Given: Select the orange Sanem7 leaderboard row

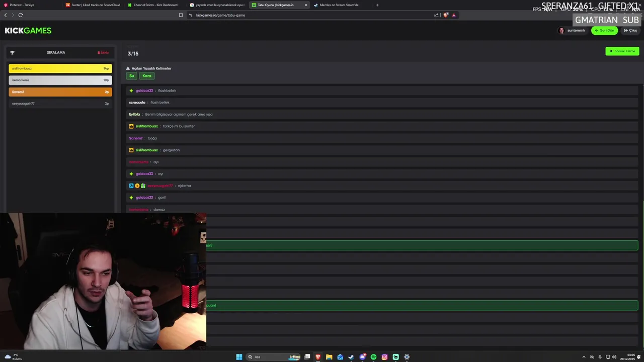Looking at the screenshot, I should [60, 92].
